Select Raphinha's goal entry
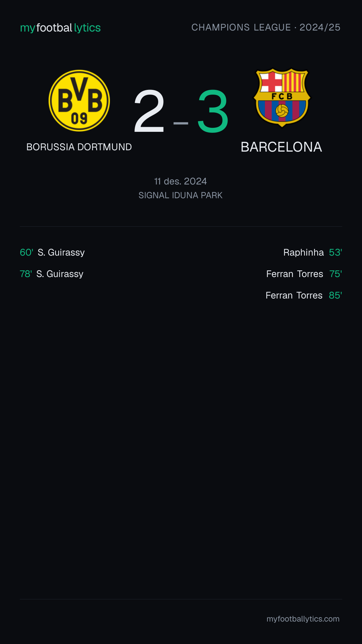The height and width of the screenshot is (644, 362). tap(313, 252)
